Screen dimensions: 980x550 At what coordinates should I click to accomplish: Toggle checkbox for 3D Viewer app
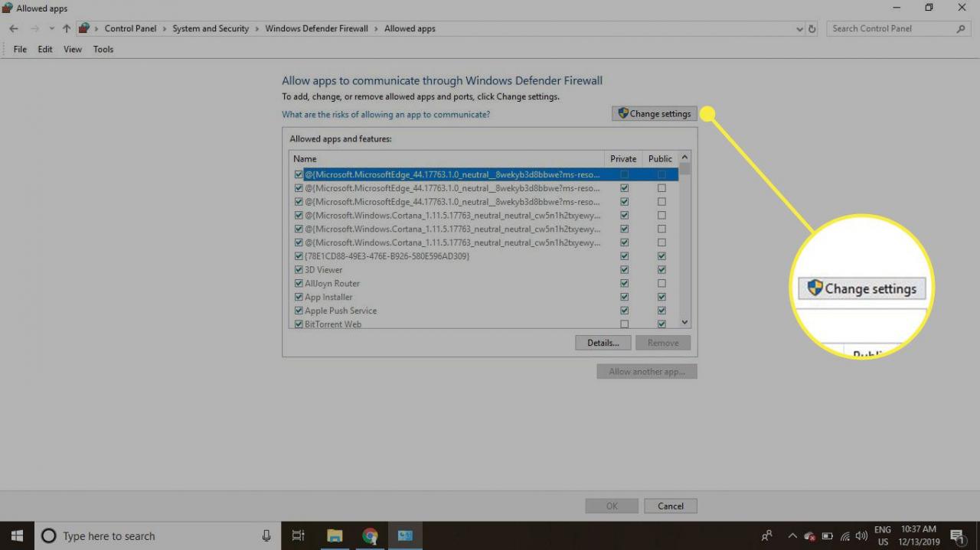pos(299,269)
